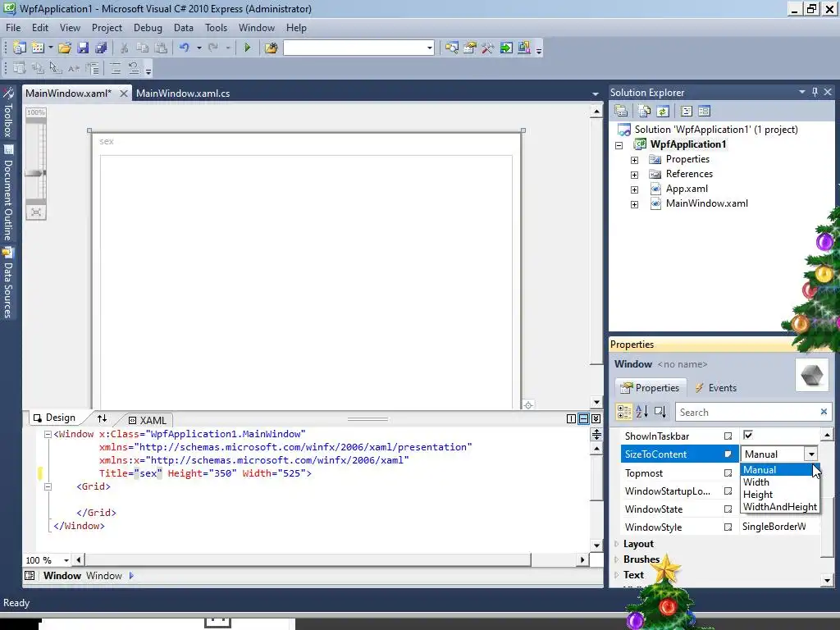Open the Toolbox side panel tab

8,113
